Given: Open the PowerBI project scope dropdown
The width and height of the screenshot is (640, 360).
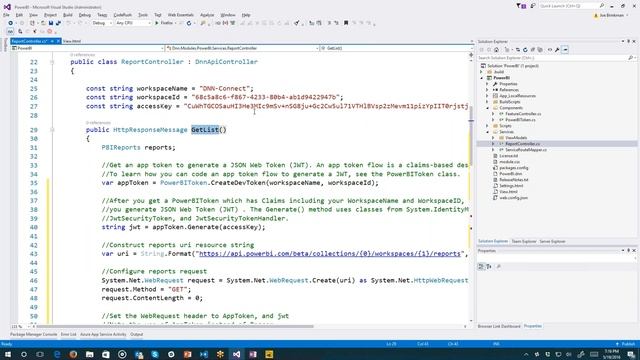Looking at the screenshot, I should [87, 48].
